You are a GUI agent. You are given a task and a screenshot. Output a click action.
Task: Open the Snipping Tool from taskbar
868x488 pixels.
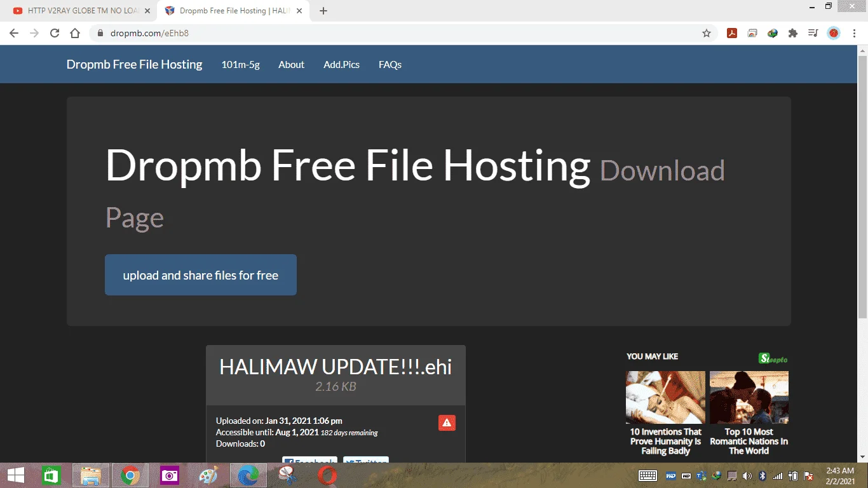click(288, 475)
